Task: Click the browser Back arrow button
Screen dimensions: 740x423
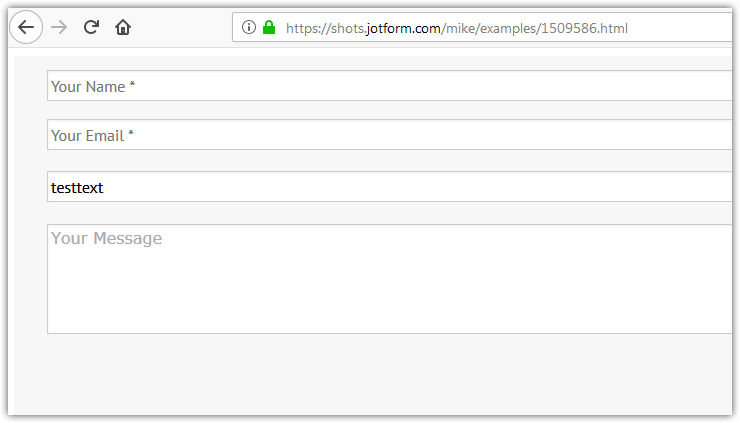Action: 25,27
